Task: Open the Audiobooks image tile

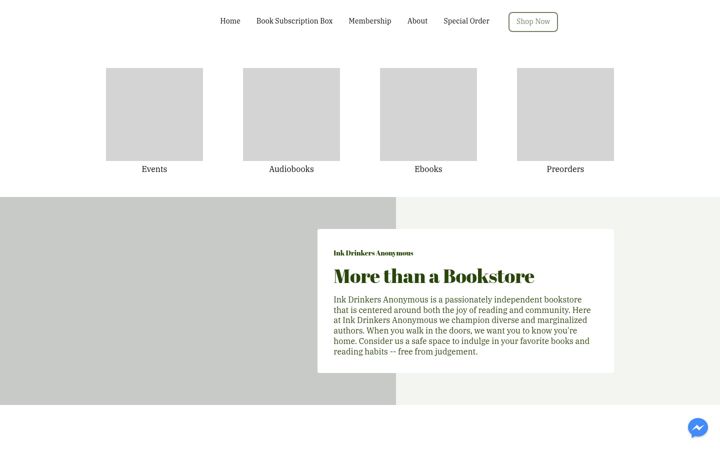Action: 292,114
